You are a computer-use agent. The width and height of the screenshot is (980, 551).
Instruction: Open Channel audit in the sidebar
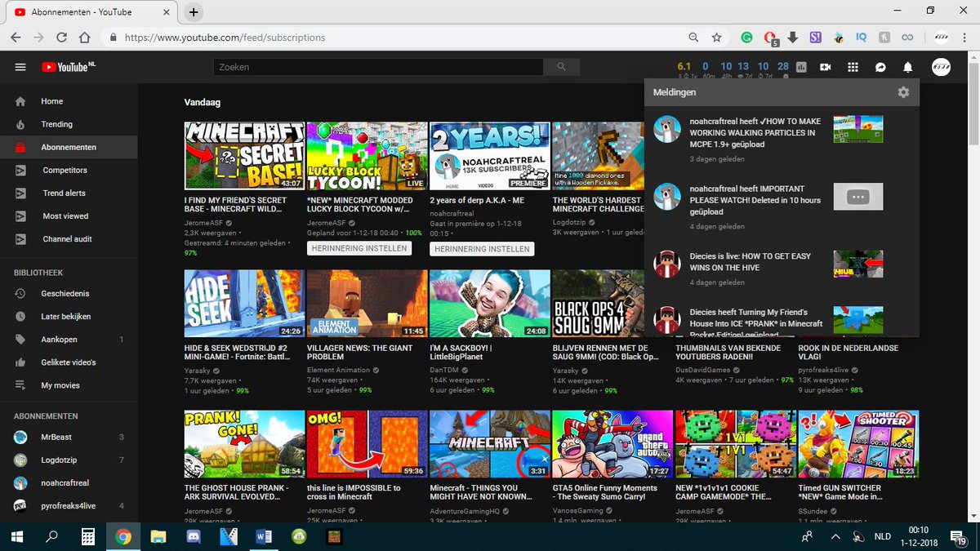point(69,239)
